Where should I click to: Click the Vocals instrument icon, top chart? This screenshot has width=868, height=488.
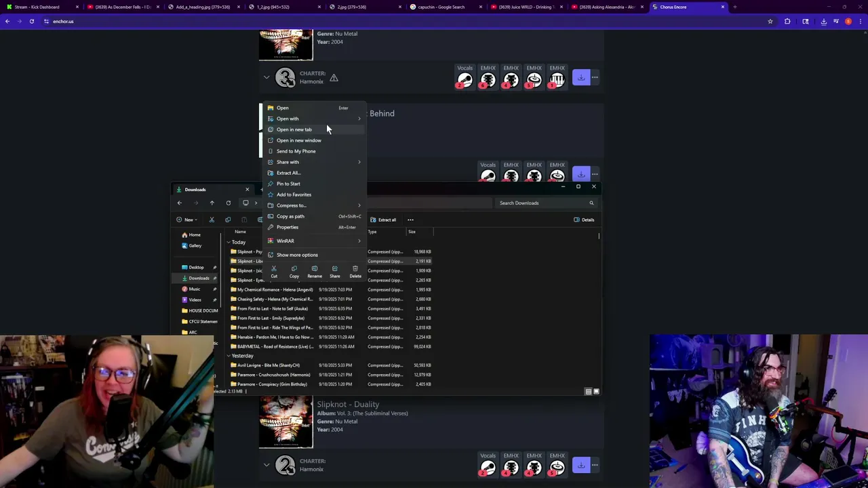pos(465,80)
